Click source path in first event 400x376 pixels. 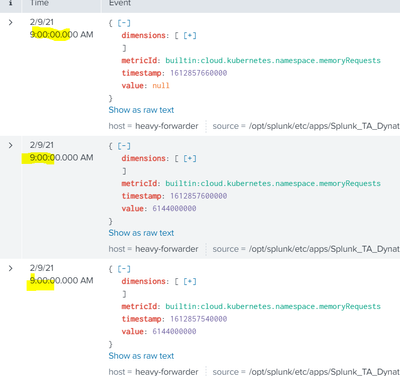[324, 126]
